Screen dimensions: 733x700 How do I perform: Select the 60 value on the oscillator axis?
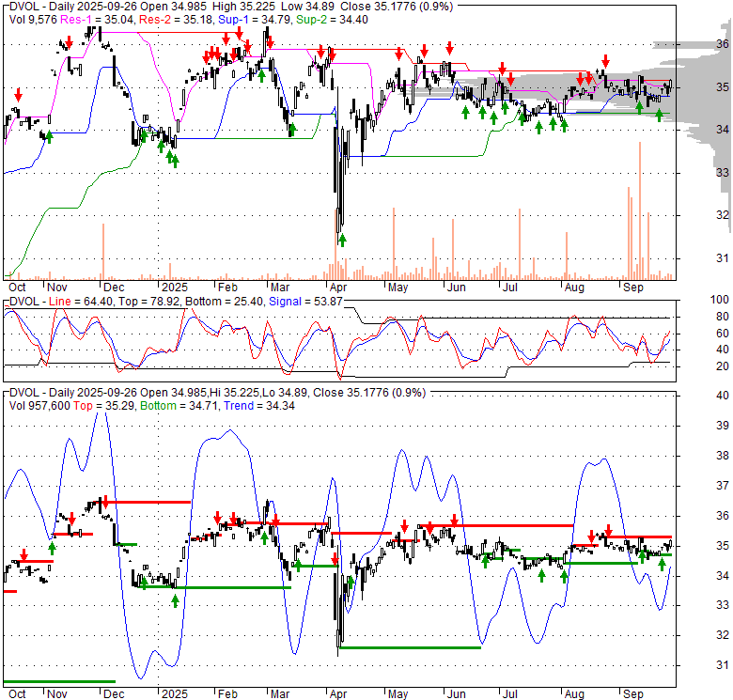(x=723, y=334)
